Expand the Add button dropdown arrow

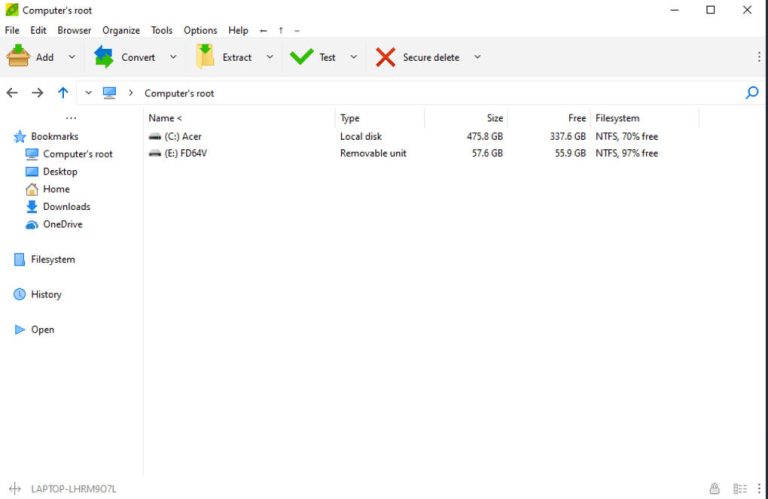(72, 57)
